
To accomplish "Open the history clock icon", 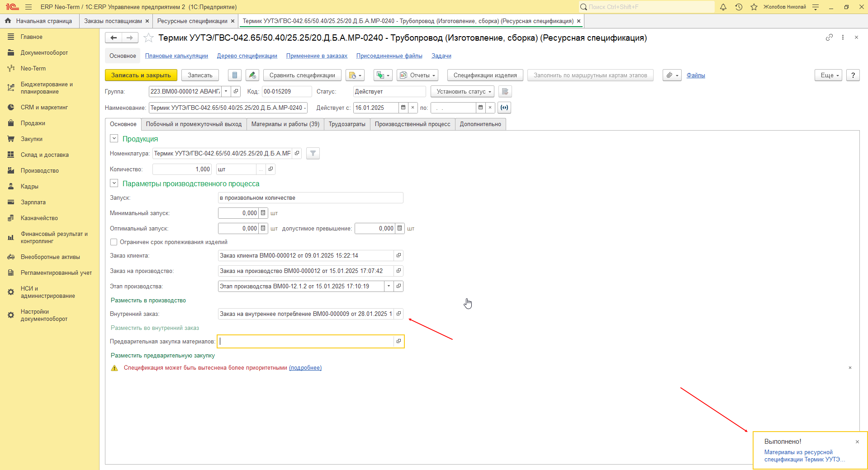I will pyautogui.click(x=739, y=7).
